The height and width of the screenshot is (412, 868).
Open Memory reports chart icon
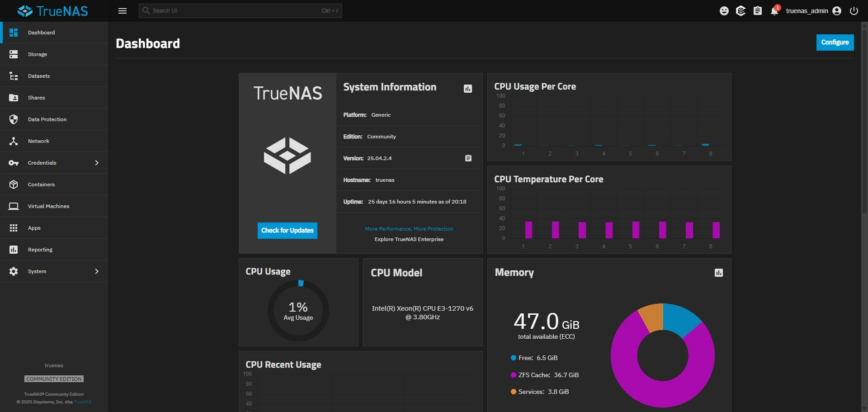pyautogui.click(x=718, y=273)
